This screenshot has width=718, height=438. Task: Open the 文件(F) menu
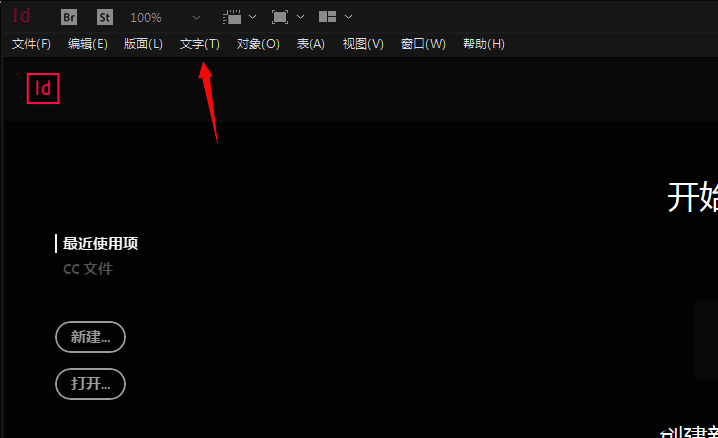(x=31, y=44)
